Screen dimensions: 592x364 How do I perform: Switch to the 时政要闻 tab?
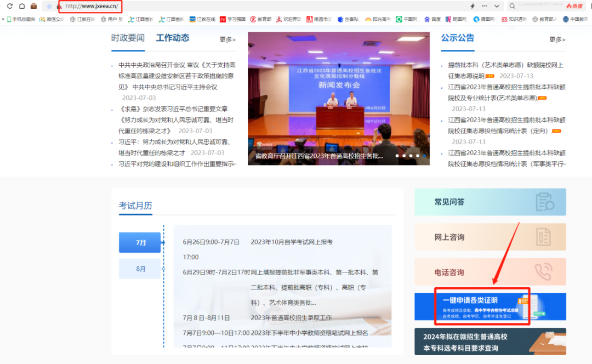tap(128, 38)
